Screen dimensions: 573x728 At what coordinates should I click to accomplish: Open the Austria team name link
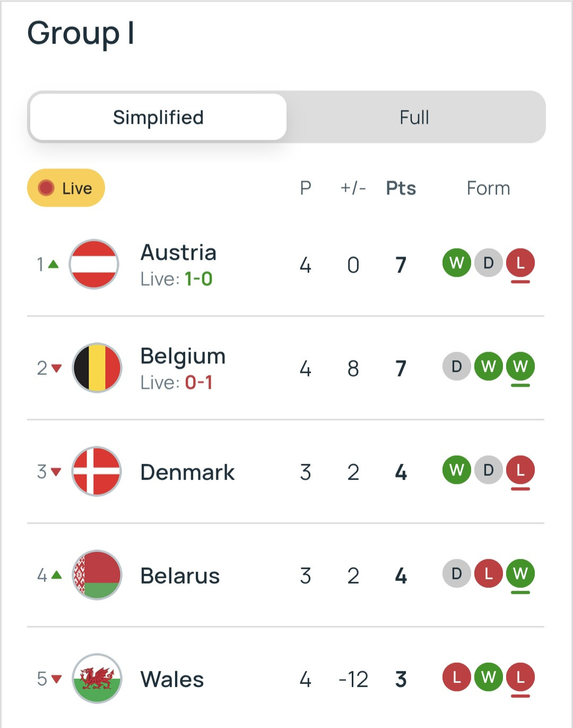[x=178, y=253]
